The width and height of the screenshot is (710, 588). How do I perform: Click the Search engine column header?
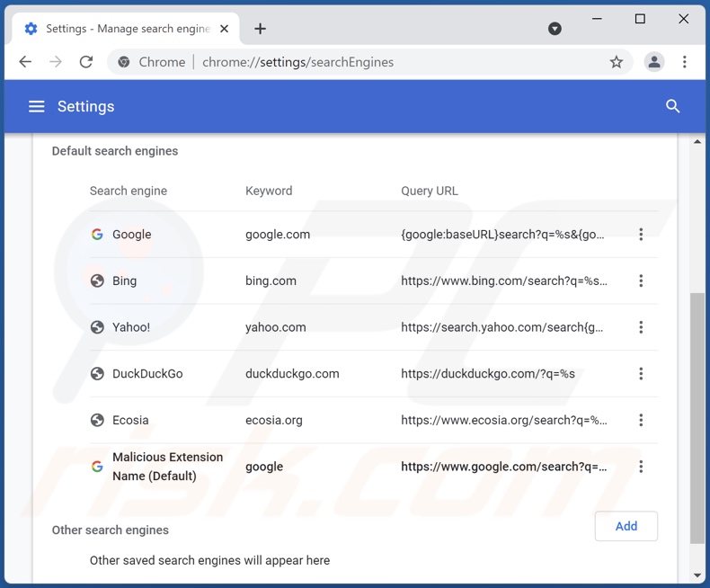(x=129, y=191)
